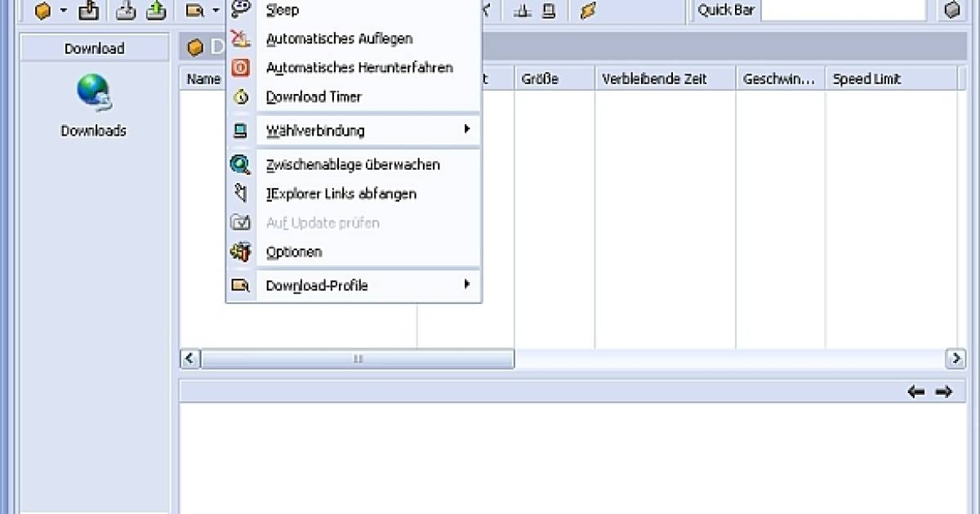Click the left arrow in lower panel
Screen dimensions: 980x514
point(916,392)
